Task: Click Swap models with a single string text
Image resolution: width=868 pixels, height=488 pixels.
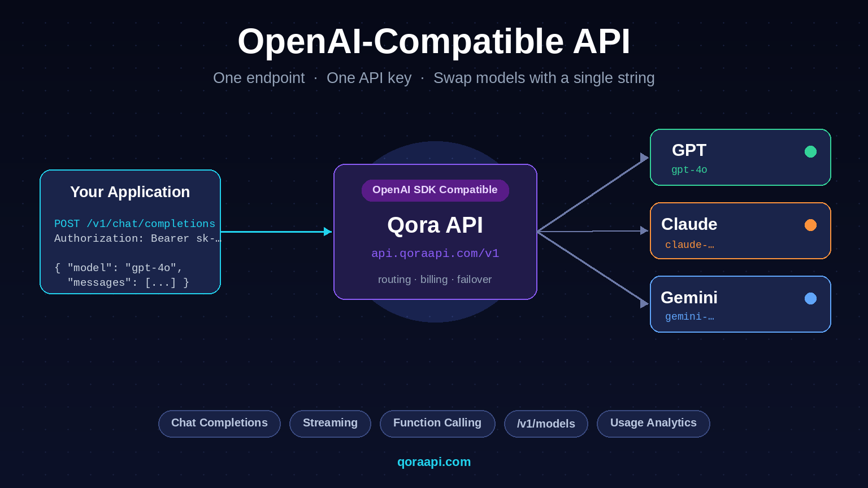Action: (544, 78)
